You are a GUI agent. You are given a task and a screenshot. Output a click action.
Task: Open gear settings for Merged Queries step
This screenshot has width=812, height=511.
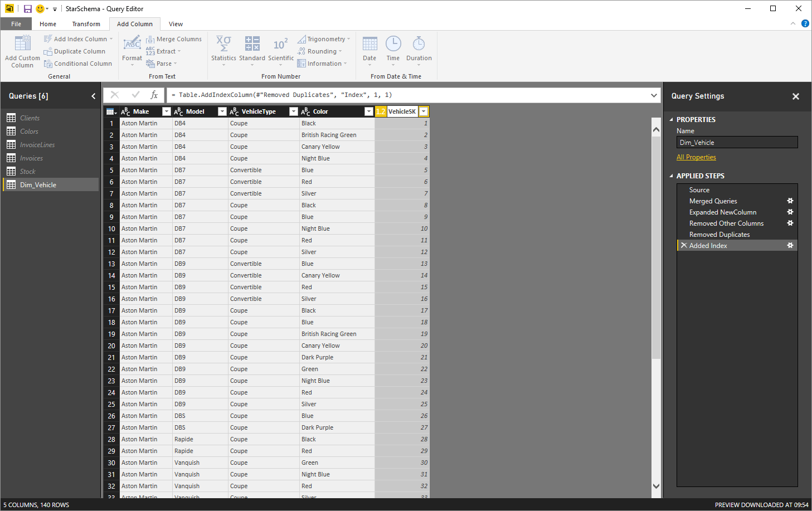coord(790,201)
